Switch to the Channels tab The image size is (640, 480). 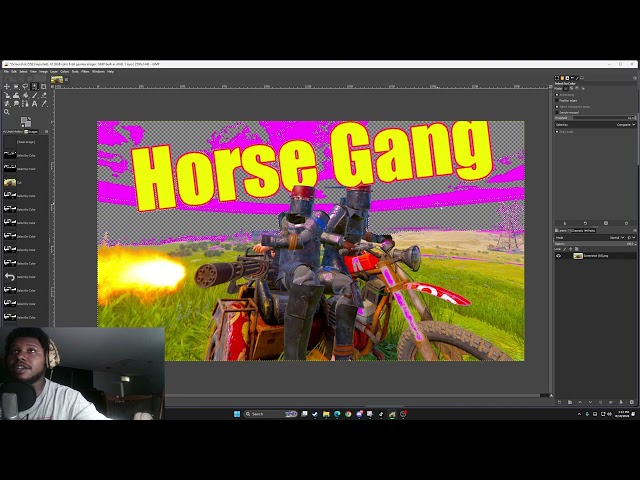(x=576, y=231)
